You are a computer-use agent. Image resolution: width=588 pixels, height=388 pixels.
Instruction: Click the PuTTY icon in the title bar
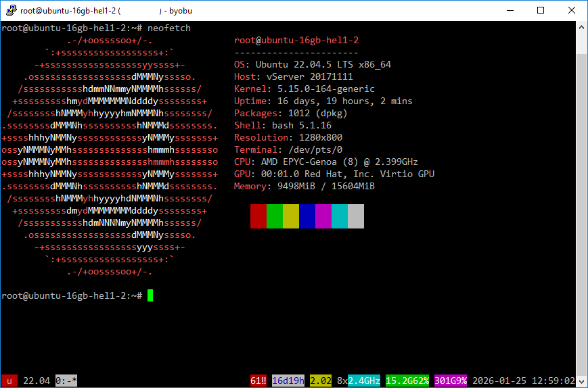pyautogui.click(x=10, y=11)
